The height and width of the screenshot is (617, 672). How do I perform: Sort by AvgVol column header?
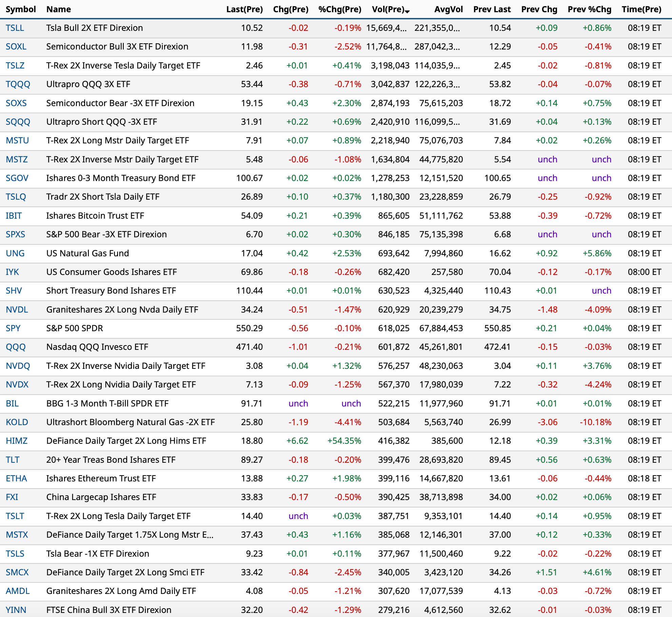[x=448, y=9]
